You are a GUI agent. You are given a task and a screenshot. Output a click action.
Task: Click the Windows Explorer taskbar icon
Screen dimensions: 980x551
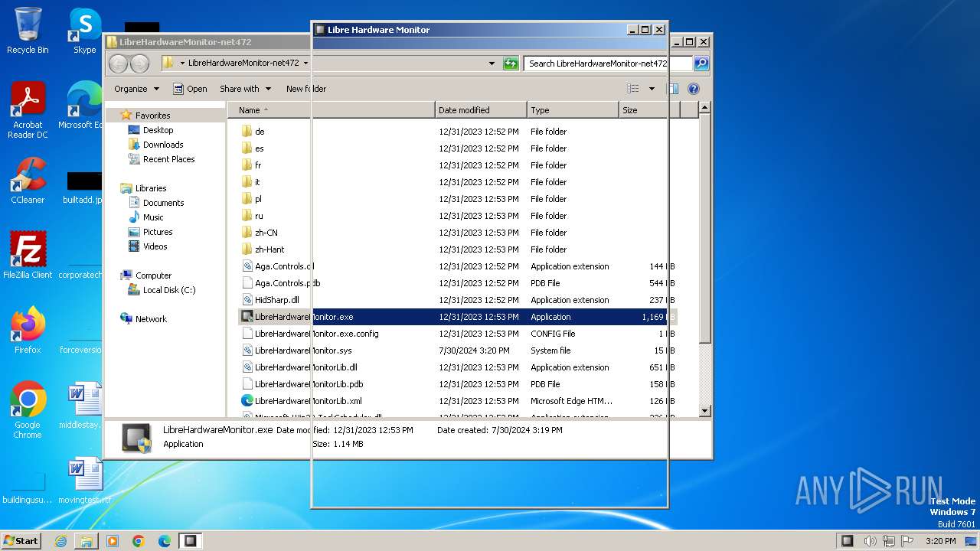coord(87,541)
